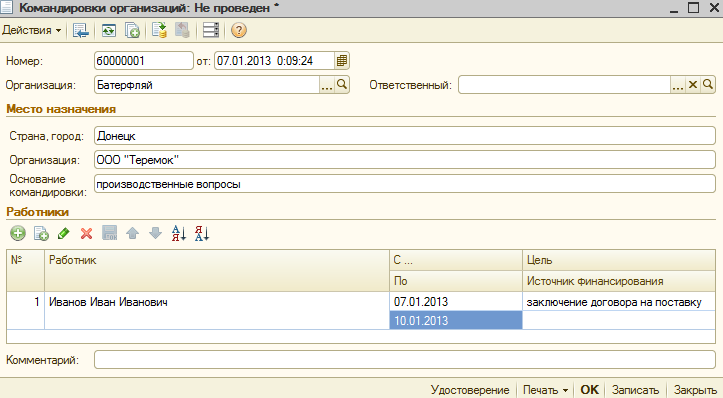Viewport: 723px width, 398px height.
Task: Open the calendar picker for document date
Action: click(342, 60)
